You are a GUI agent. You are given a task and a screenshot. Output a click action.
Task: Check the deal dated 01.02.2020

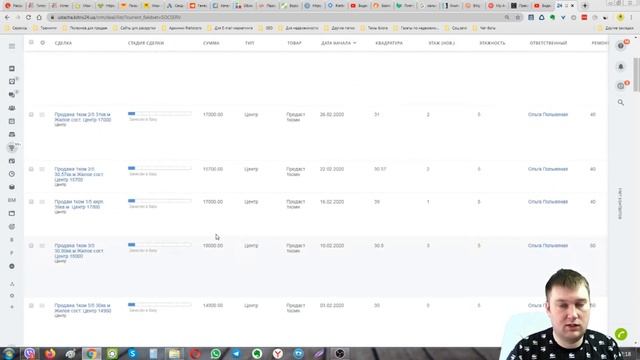(x=31, y=305)
